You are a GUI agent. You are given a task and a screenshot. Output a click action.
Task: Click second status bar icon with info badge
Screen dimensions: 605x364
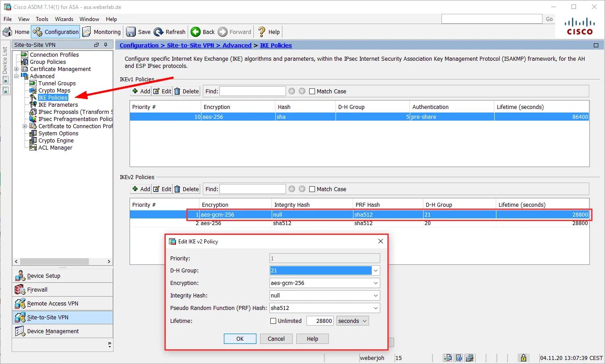(x=458, y=358)
